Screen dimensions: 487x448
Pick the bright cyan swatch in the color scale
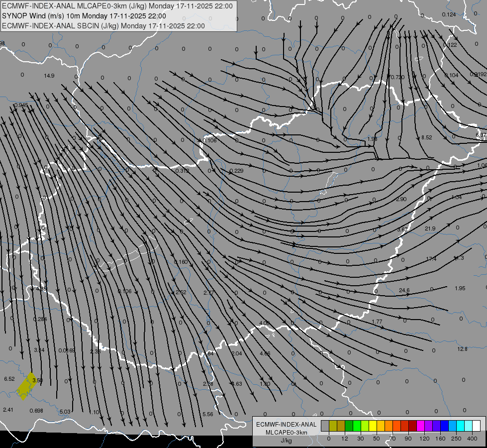click(461, 426)
